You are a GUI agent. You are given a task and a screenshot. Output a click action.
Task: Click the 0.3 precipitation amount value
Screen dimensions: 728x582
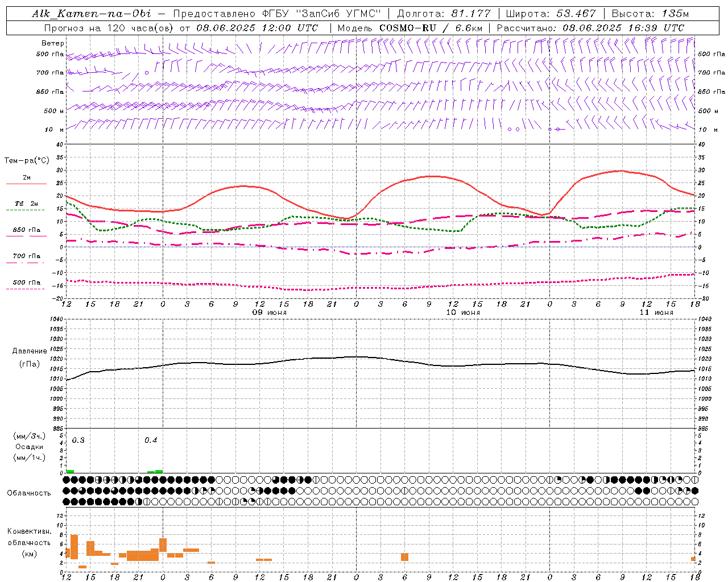[x=78, y=440]
